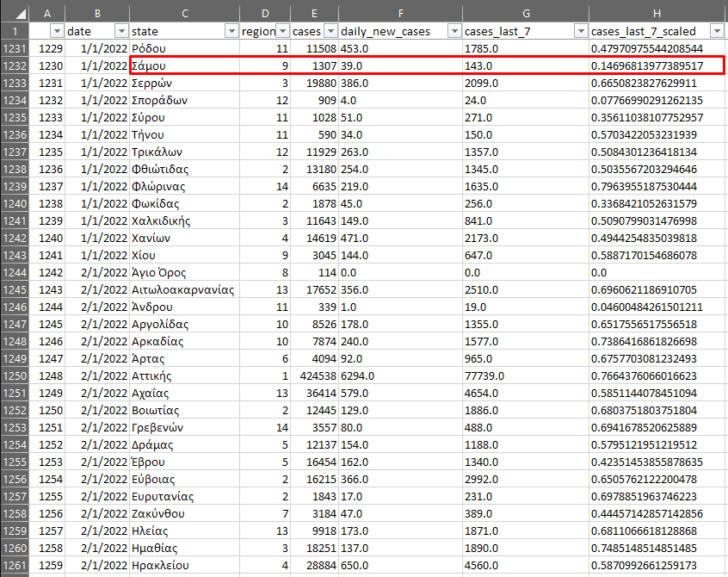Open the cases_last_7_scaled filter dropdown
This screenshot has height=577, width=728.
coord(717,31)
